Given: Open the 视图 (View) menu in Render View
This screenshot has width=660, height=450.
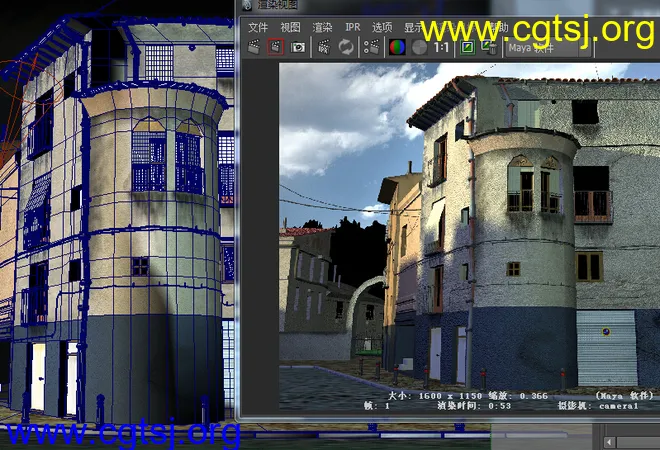Looking at the screenshot, I should pyautogui.click(x=290, y=28).
